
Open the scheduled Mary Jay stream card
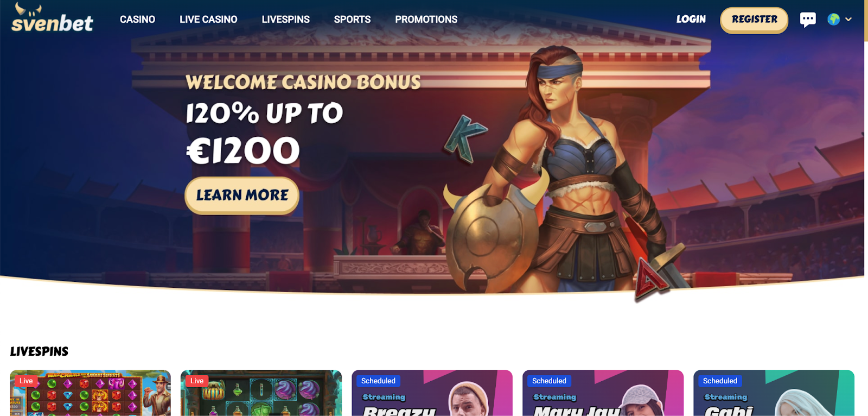coord(603,393)
